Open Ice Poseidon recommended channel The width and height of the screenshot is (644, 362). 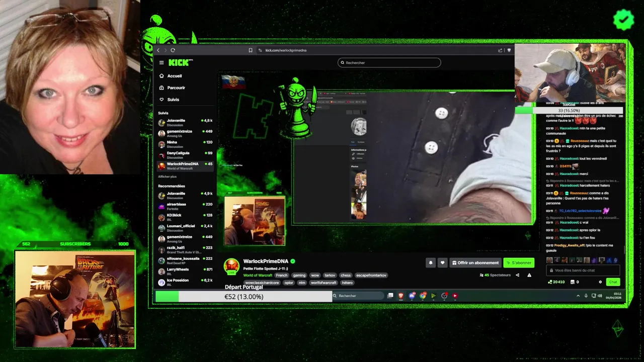point(185,282)
